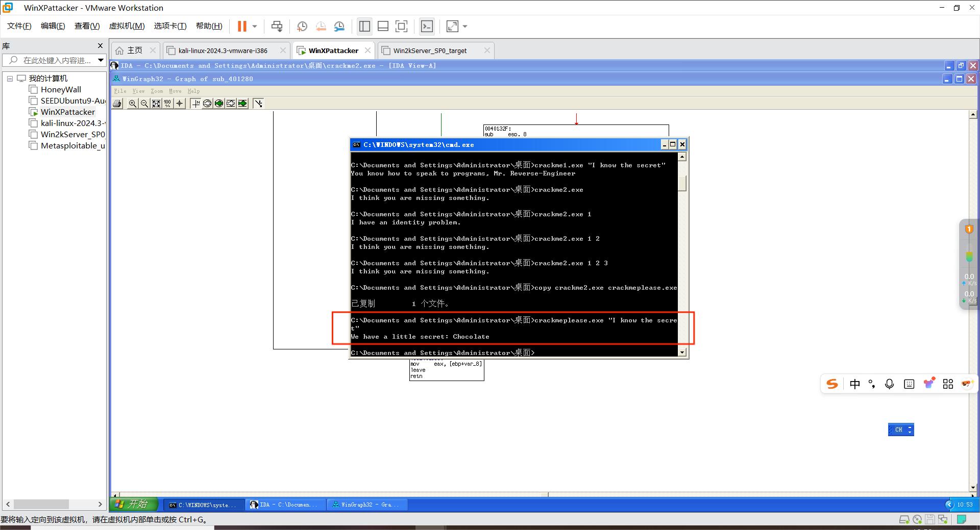
Task: Open the 虚拟机(M) menu
Action: [x=127, y=26]
